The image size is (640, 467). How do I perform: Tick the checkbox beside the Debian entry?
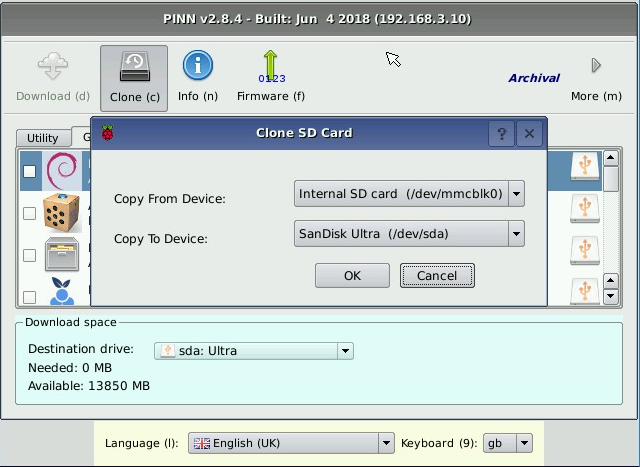[29, 171]
